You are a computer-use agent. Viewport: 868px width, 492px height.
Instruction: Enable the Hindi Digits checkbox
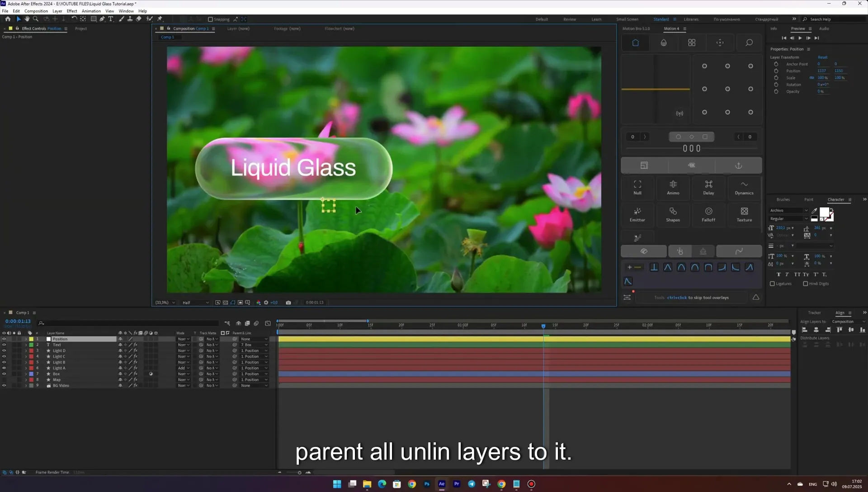[805, 284]
